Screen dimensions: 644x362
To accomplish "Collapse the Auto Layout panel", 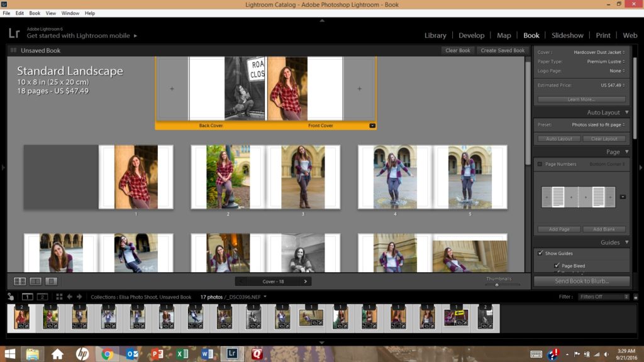I will 627,112.
